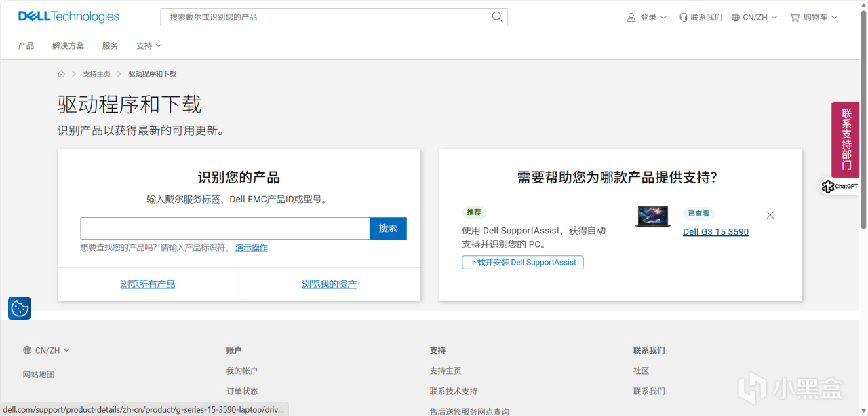Screen dimensions: 868x416
Task: Click 联系我们 in the top header
Action: pos(706,17)
